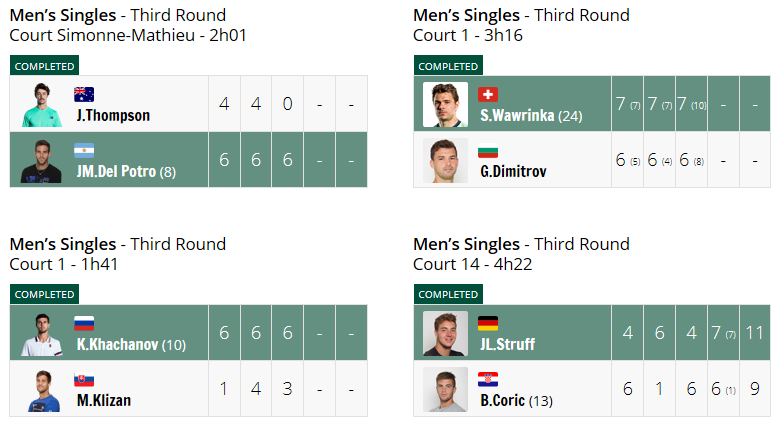Viewport: 777px width, 422px height.
Task: Click the German flag beside JL.Struff
Action: [488, 323]
